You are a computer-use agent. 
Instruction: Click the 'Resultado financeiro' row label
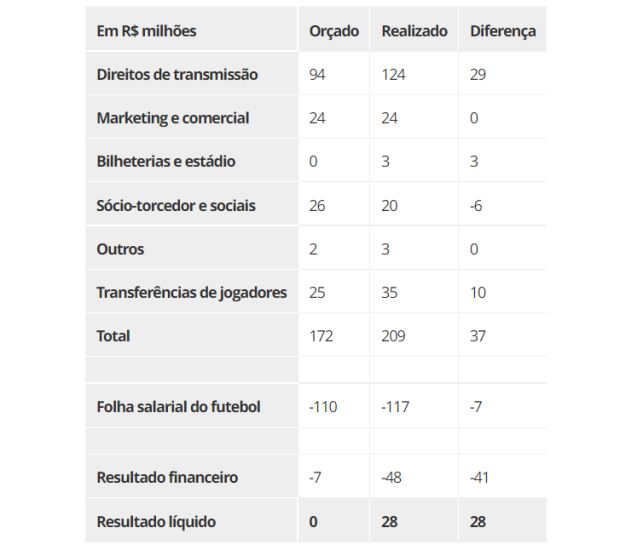click(x=167, y=477)
